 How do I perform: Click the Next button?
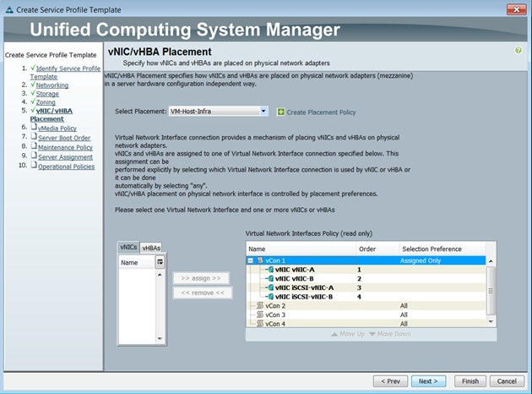tap(428, 381)
